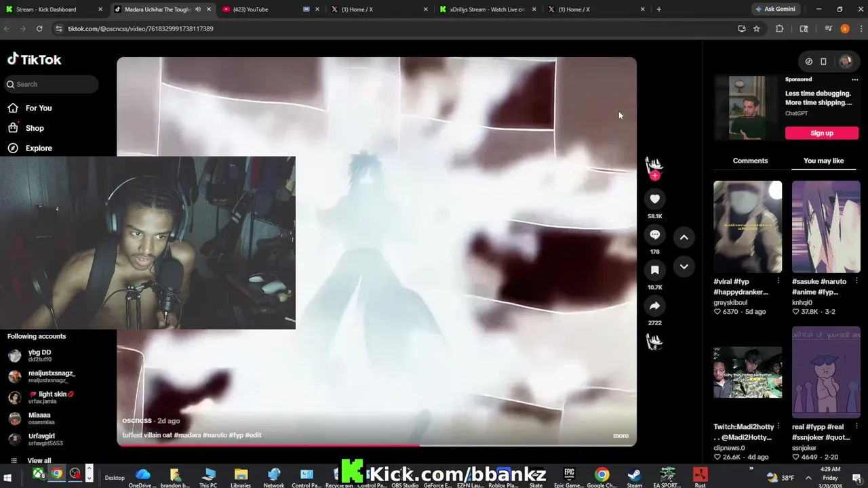
Task: Click the #madara hashtag
Action: [x=187, y=435]
